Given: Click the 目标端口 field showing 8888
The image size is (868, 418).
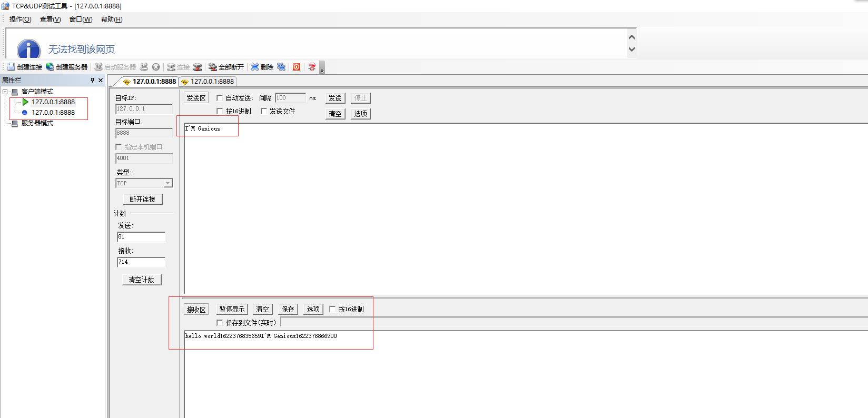Looking at the screenshot, I should point(144,133).
